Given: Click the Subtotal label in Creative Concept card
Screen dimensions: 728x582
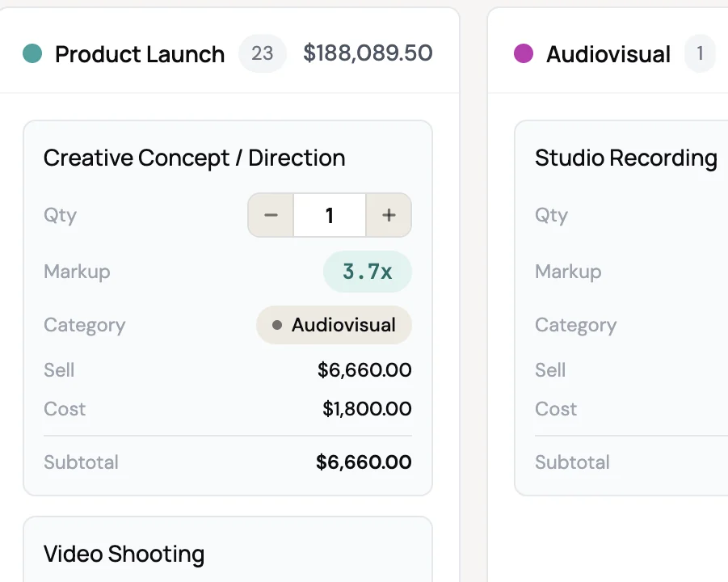Looking at the screenshot, I should click(x=82, y=462).
